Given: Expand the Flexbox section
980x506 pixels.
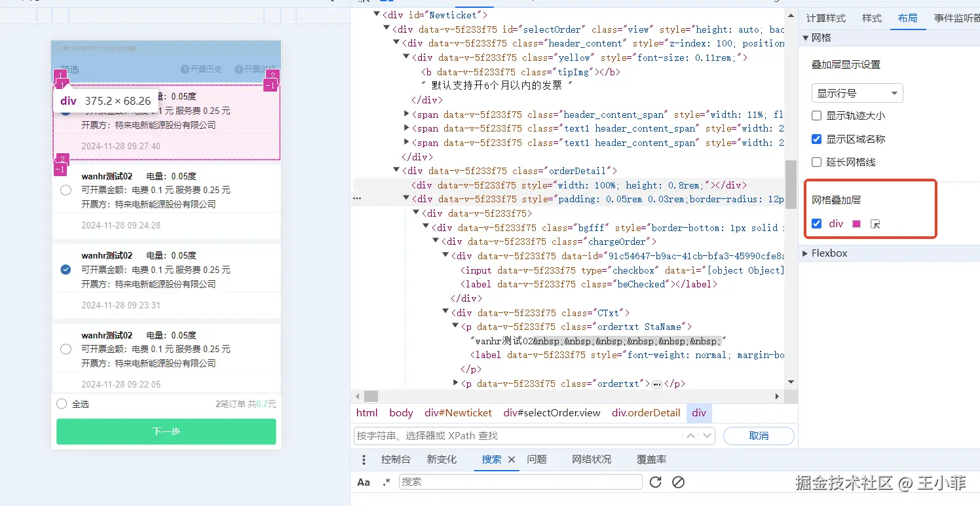Looking at the screenshot, I should coord(806,253).
